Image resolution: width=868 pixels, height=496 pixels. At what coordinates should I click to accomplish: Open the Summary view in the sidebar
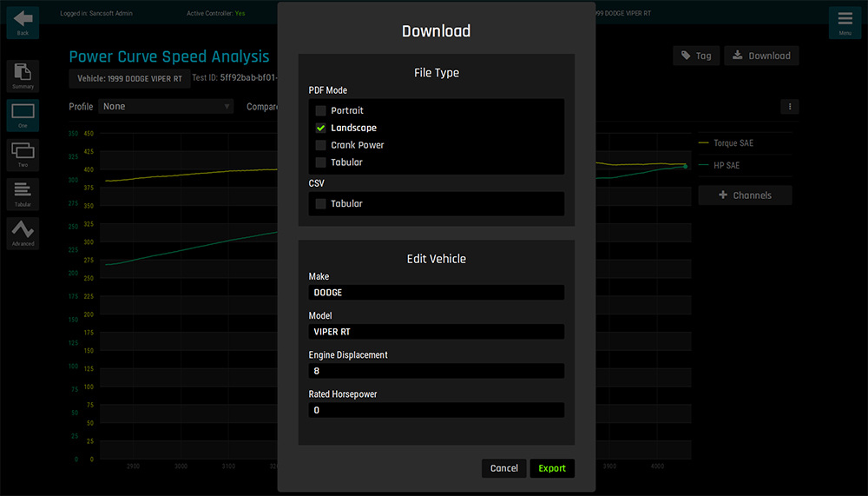tap(23, 76)
